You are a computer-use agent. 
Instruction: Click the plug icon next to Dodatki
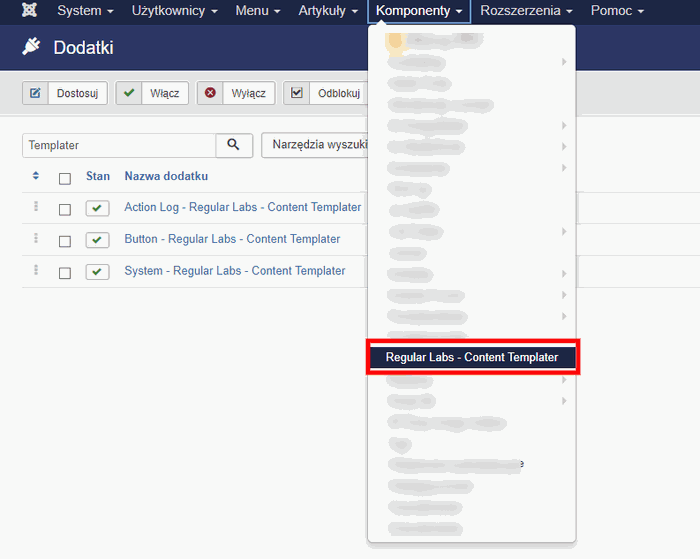(x=31, y=47)
